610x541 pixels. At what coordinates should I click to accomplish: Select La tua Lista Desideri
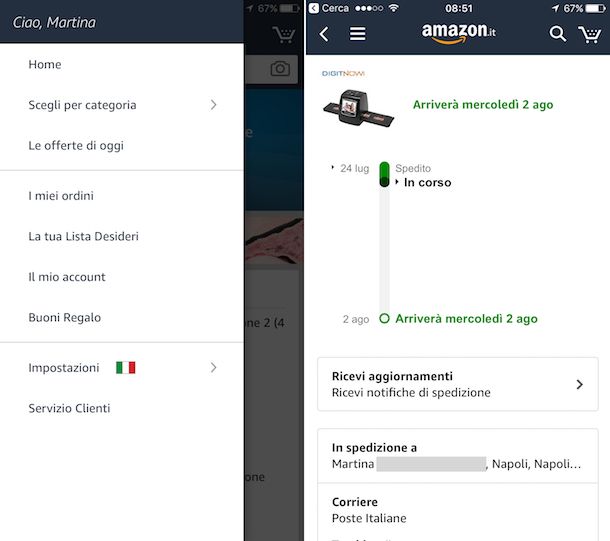(83, 236)
